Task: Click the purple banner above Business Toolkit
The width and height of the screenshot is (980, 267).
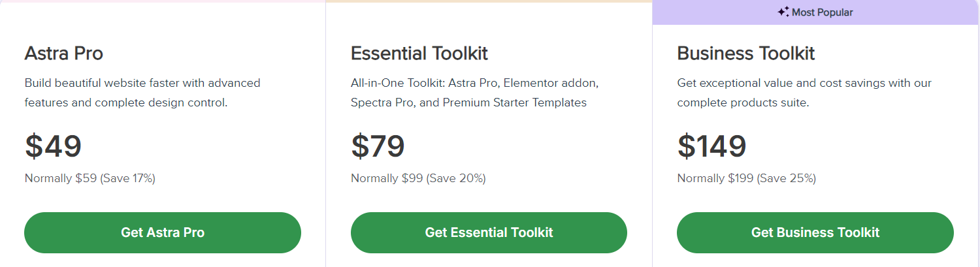Action: 915,12
